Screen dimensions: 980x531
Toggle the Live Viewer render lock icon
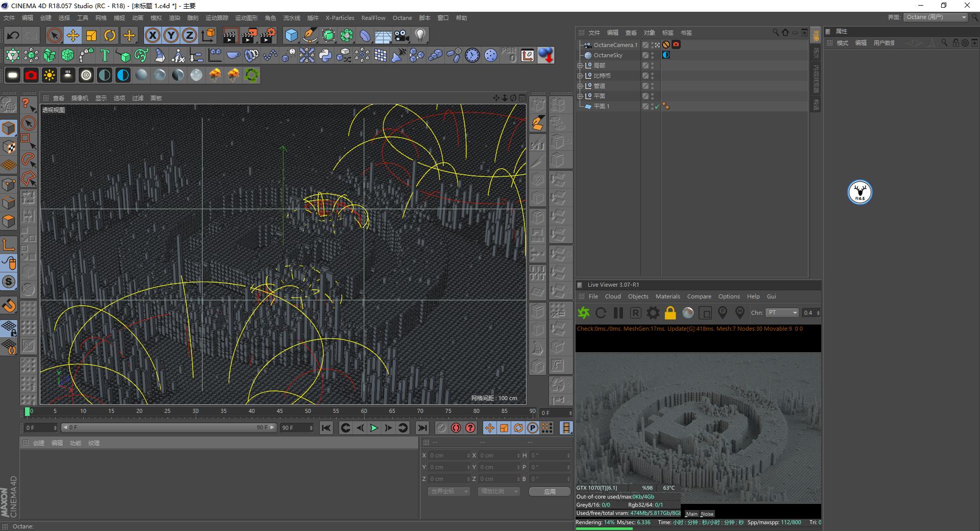[670, 313]
